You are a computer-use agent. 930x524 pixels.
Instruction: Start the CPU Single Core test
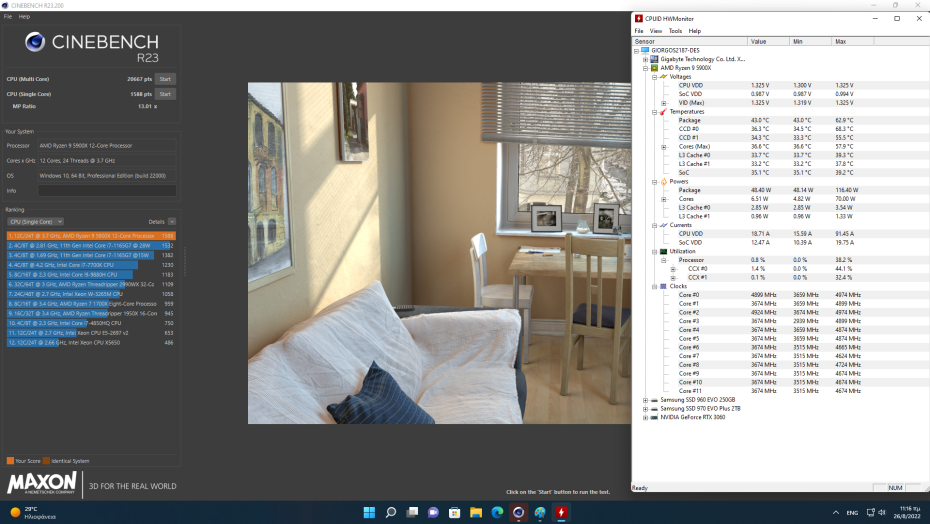click(x=165, y=94)
